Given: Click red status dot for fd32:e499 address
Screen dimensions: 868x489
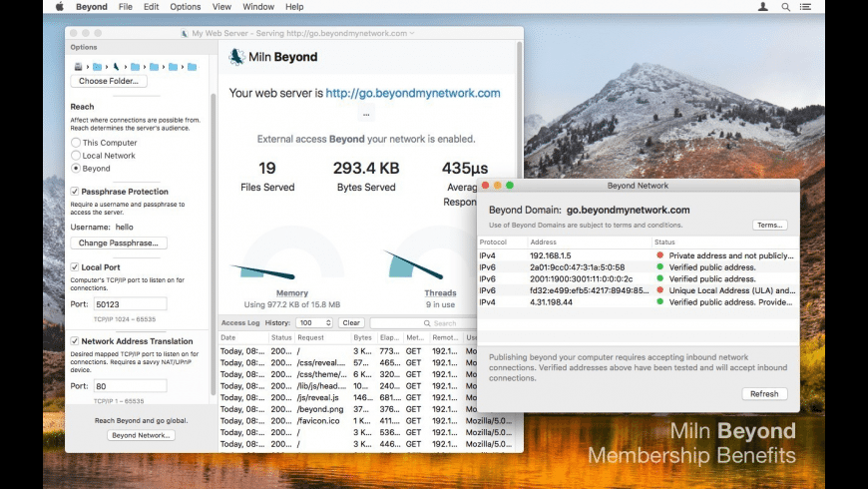Looking at the screenshot, I should tap(659, 290).
